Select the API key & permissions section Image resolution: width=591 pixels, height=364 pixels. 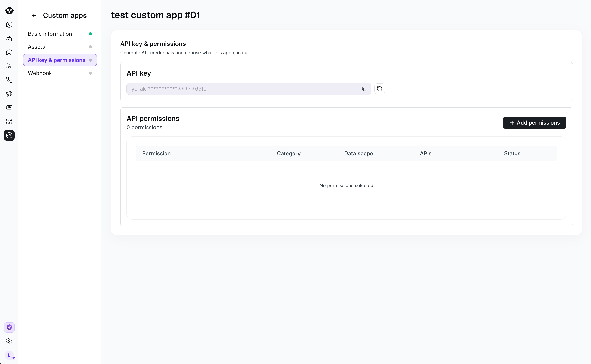[60, 60]
